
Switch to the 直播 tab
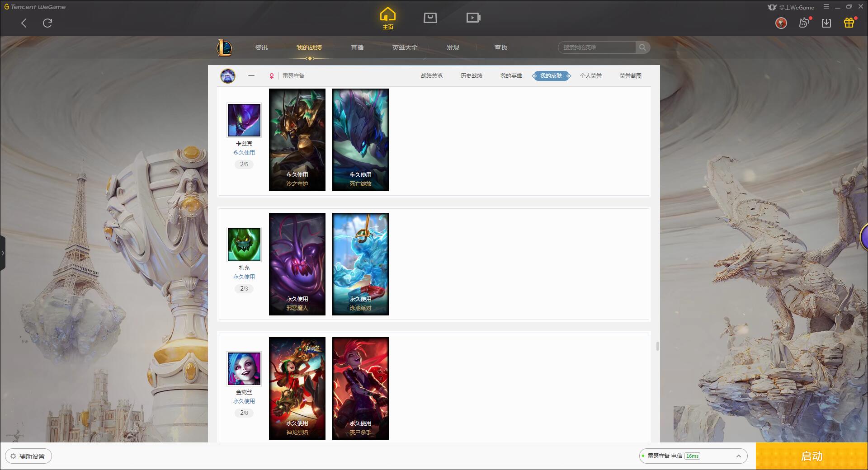pyautogui.click(x=357, y=47)
